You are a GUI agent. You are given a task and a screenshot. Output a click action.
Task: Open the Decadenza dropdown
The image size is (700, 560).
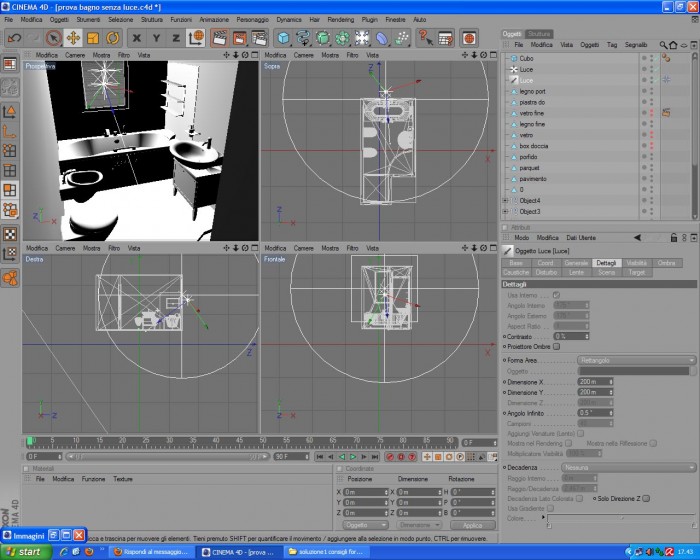629,468
